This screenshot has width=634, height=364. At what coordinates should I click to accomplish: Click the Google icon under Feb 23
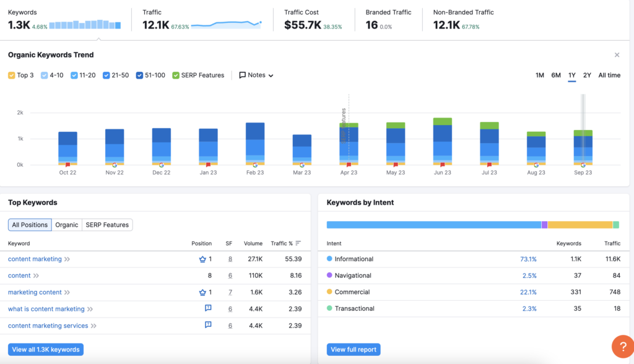click(255, 165)
